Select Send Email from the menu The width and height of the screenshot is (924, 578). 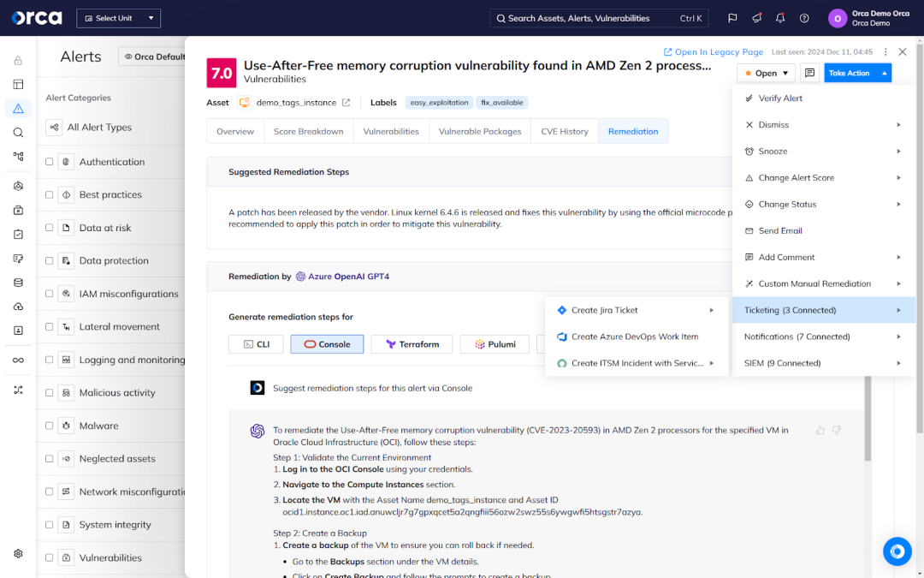coord(824,231)
